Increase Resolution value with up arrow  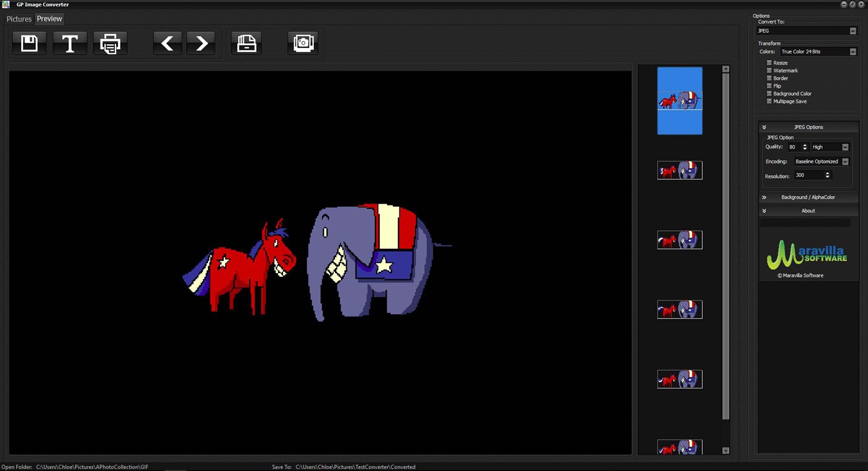pos(827,174)
